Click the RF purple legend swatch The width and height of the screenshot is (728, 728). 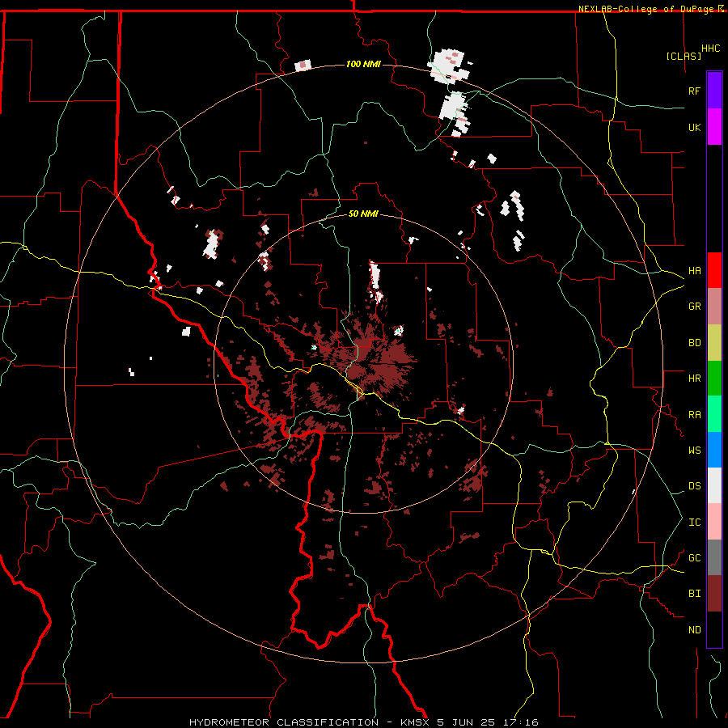coord(714,91)
